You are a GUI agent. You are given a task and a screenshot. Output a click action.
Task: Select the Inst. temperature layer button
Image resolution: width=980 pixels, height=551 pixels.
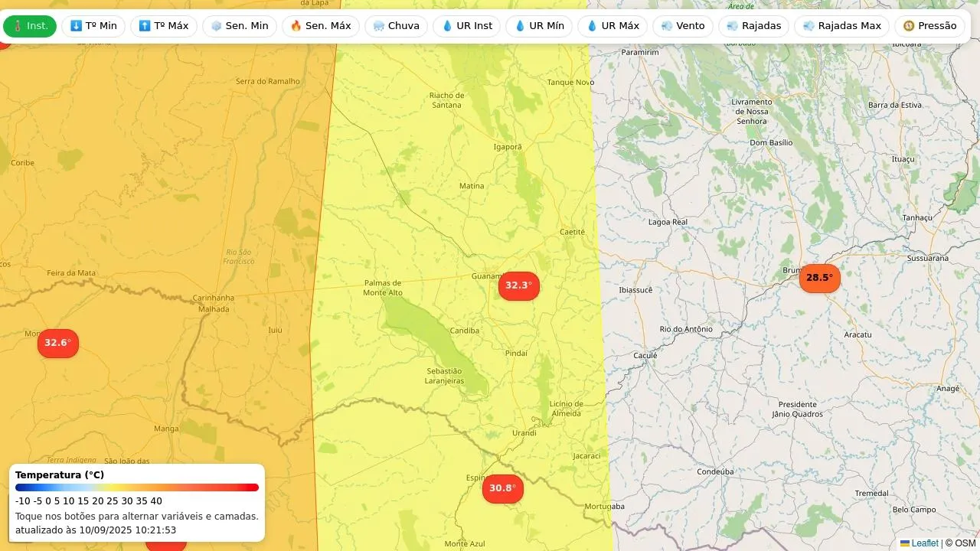tap(30, 26)
